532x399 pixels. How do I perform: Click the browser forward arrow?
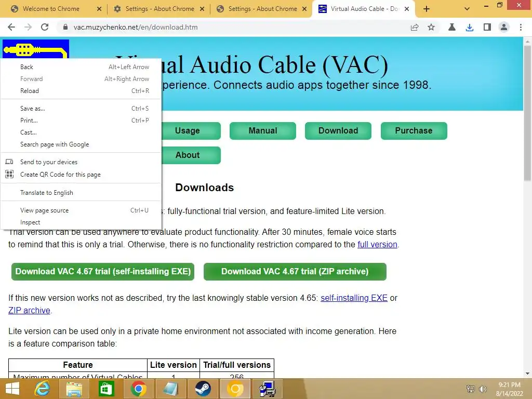pyautogui.click(x=28, y=27)
